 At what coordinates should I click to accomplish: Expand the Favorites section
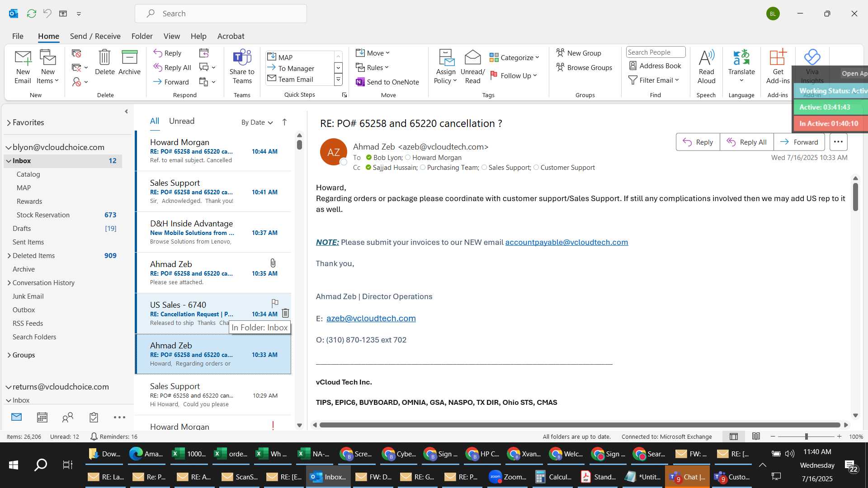[x=9, y=122]
